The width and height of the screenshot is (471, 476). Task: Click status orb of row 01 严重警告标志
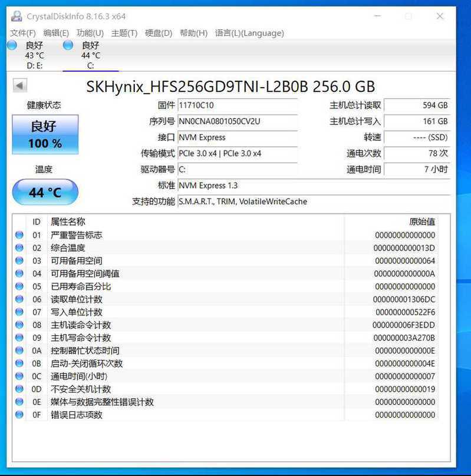(x=19, y=234)
